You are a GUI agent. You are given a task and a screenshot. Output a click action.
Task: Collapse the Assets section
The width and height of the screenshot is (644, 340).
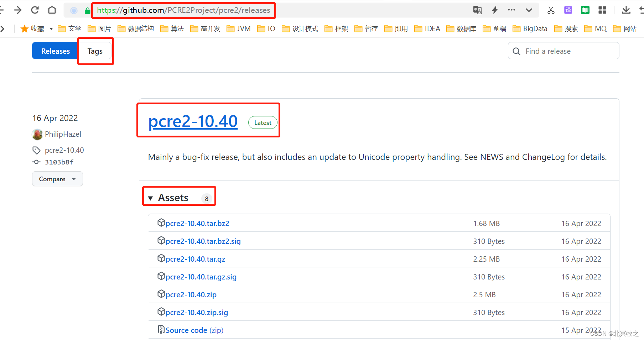173,198
